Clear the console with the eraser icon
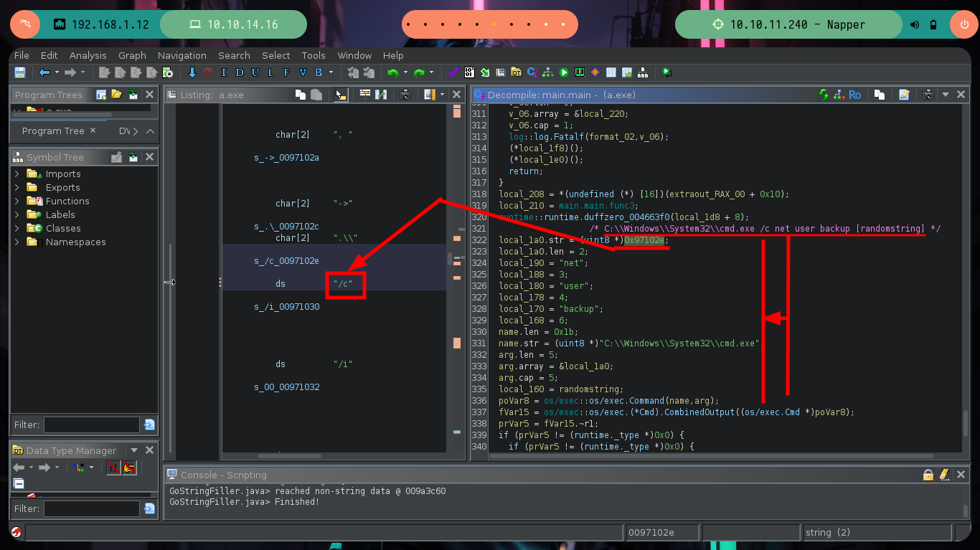980x550 pixels. tap(944, 475)
